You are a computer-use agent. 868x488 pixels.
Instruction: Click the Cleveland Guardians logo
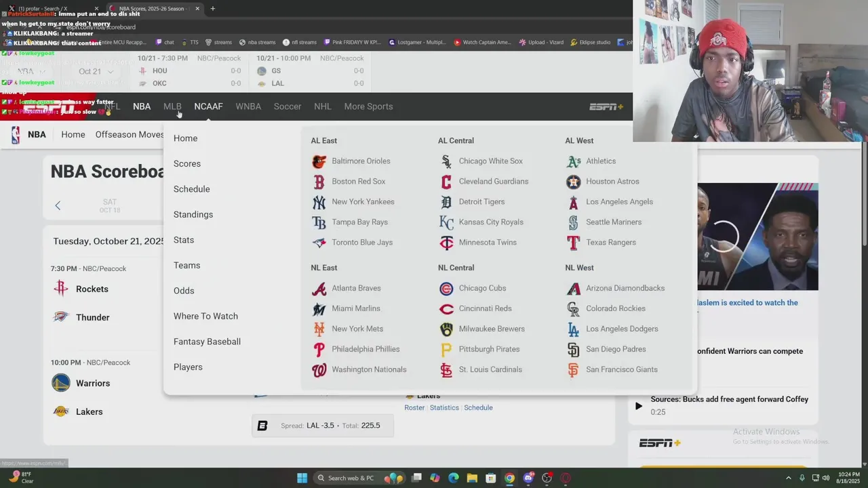pyautogui.click(x=446, y=182)
